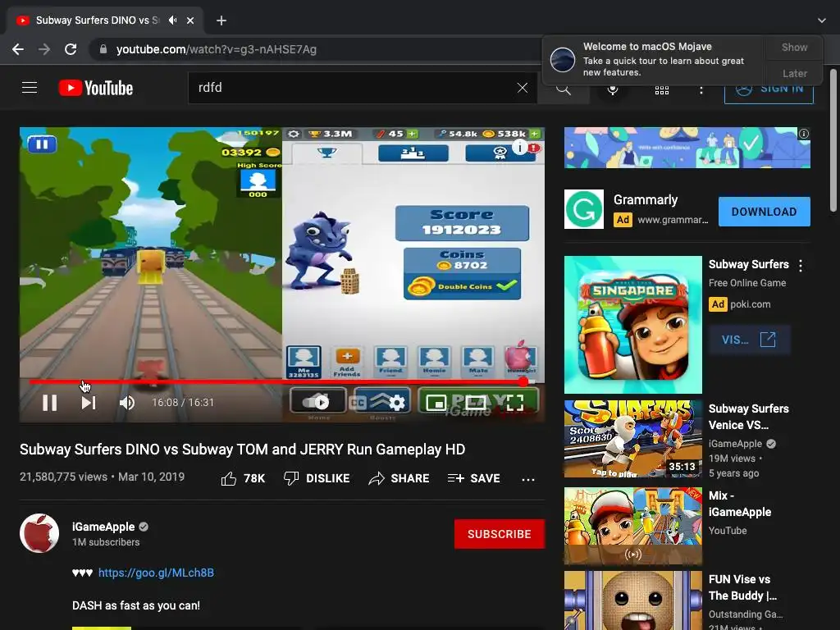Toggle closed captions CC

[x=358, y=402]
